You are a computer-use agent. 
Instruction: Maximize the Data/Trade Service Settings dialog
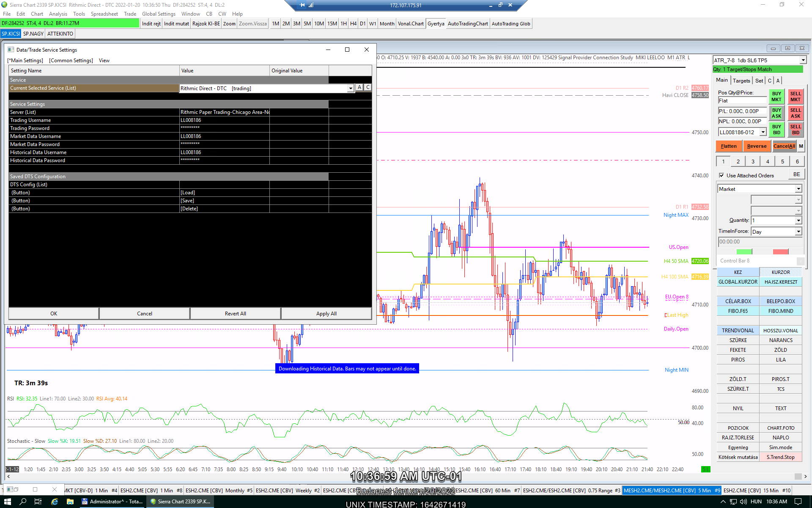pyautogui.click(x=347, y=50)
